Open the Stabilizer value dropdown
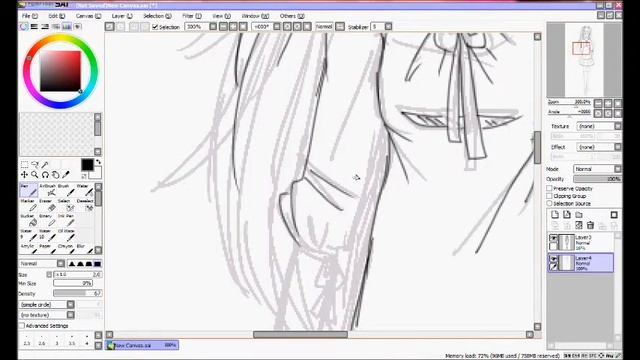The image size is (640, 360). (x=388, y=27)
